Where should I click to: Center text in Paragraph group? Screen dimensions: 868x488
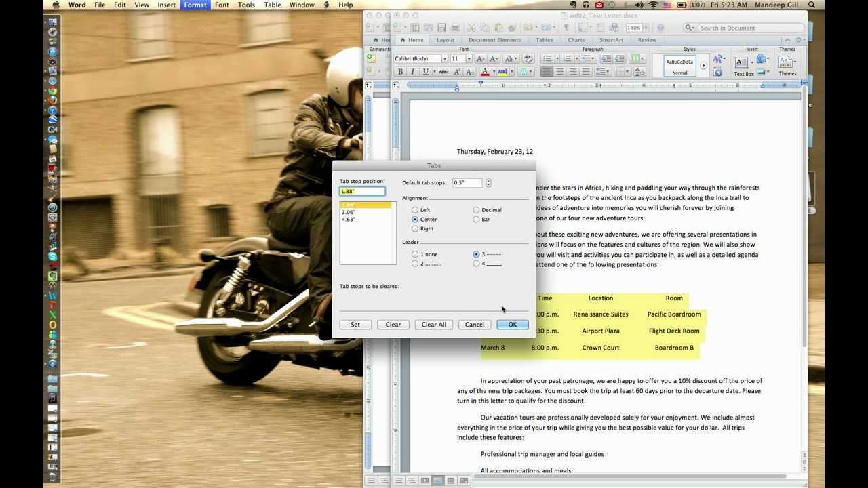(x=559, y=72)
